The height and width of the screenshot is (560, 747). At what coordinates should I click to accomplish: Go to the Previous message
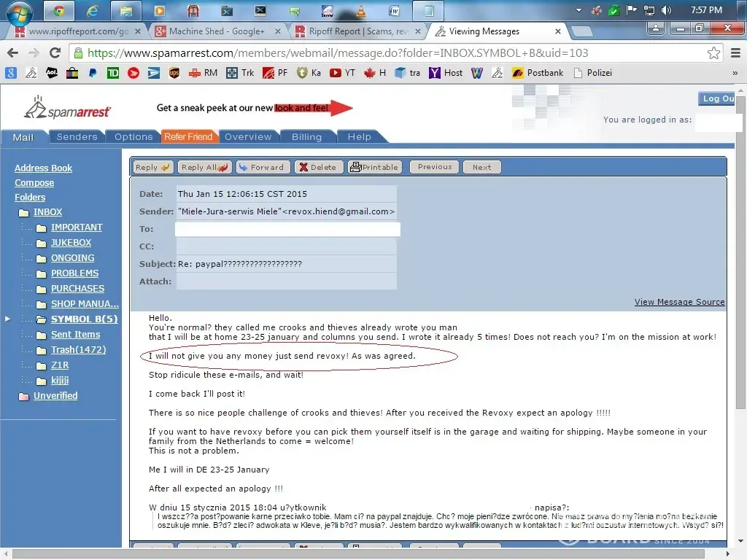click(x=435, y=167)
